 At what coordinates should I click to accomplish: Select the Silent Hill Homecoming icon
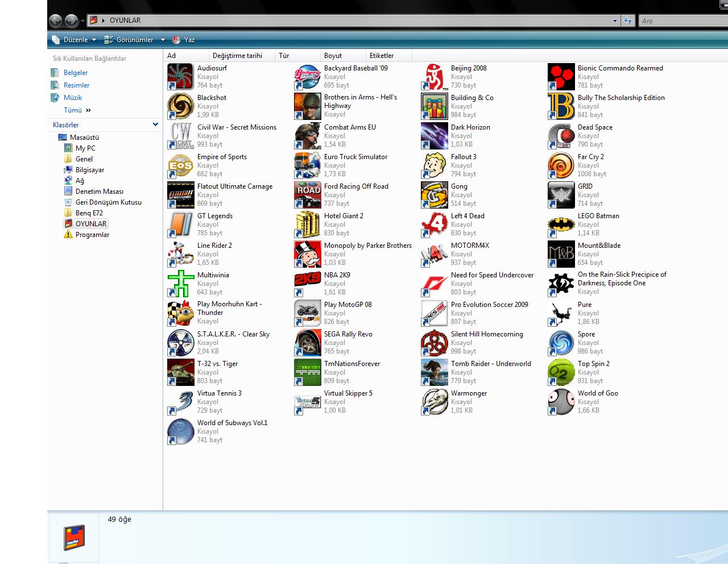pos(435,343)
